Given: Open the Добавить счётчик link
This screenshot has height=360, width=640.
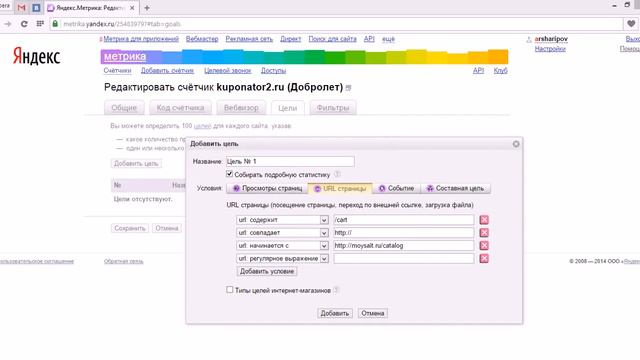Looking at the screenshot, I should click(x=167, y=71).
